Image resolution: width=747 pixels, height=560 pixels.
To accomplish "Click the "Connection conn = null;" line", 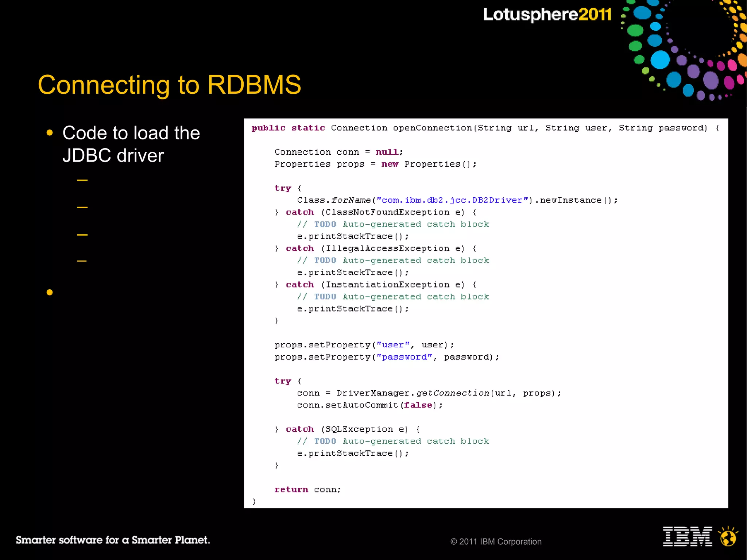I will (x=339, y=152).
